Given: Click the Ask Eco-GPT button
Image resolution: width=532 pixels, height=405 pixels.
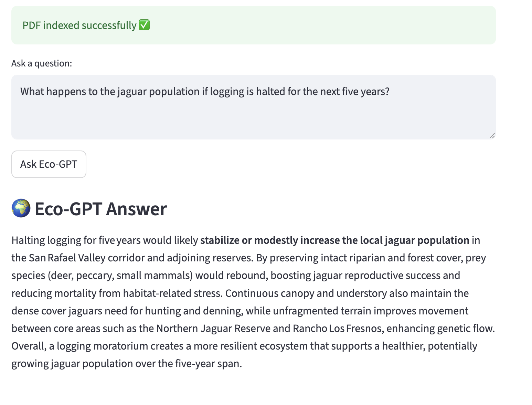Looking at the screenshot, I should (49, 164).
